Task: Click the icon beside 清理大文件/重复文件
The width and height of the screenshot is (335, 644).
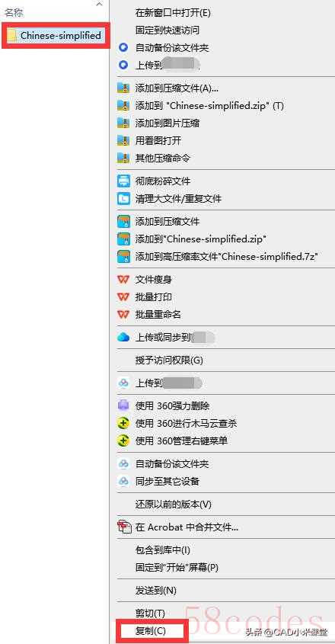Action: click(x=123, y=199)
